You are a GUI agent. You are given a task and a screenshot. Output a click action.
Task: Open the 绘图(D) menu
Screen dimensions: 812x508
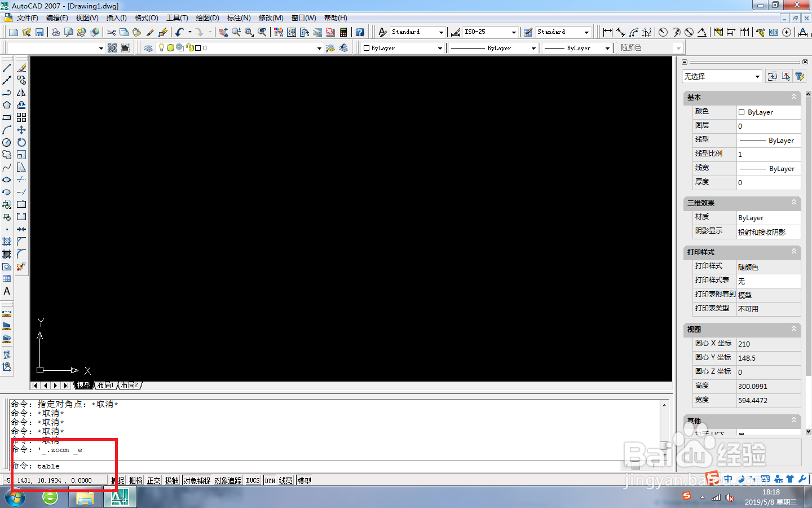click(x=208, y=18)
